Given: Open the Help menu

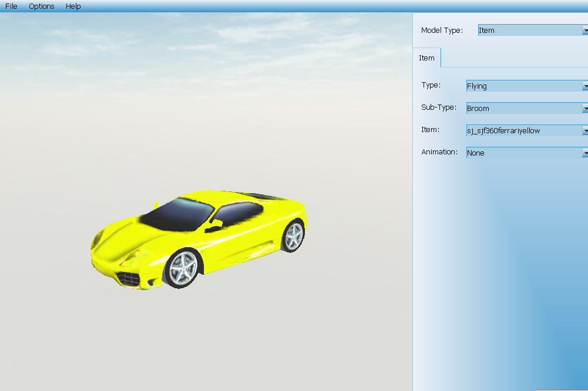Looking at the screenshot, I should (73, 6).
